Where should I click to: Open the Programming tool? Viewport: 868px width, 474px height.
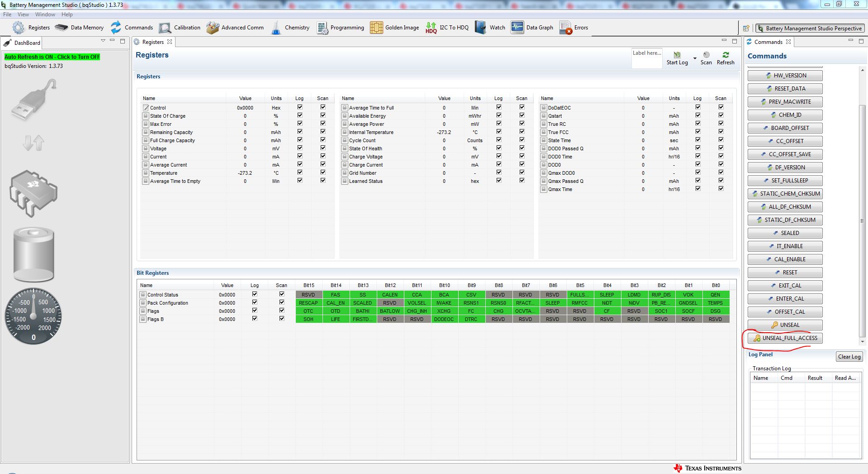(341, 28)
